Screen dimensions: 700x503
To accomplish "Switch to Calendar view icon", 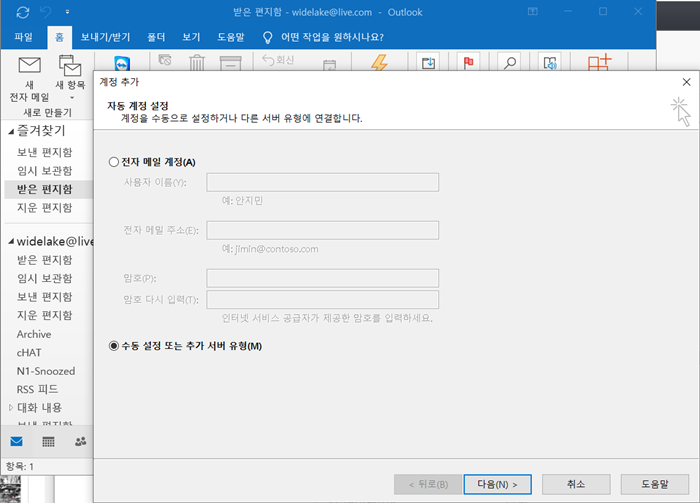I will (48, 441).
